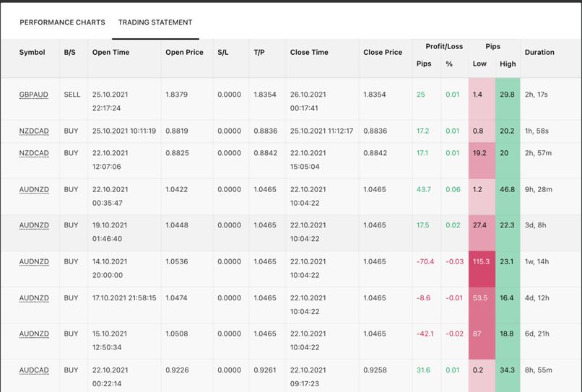Click the NZDCAD link opened on 22.10.2021
The width and height of the screenshot is (582, 392).
[34, 153]
